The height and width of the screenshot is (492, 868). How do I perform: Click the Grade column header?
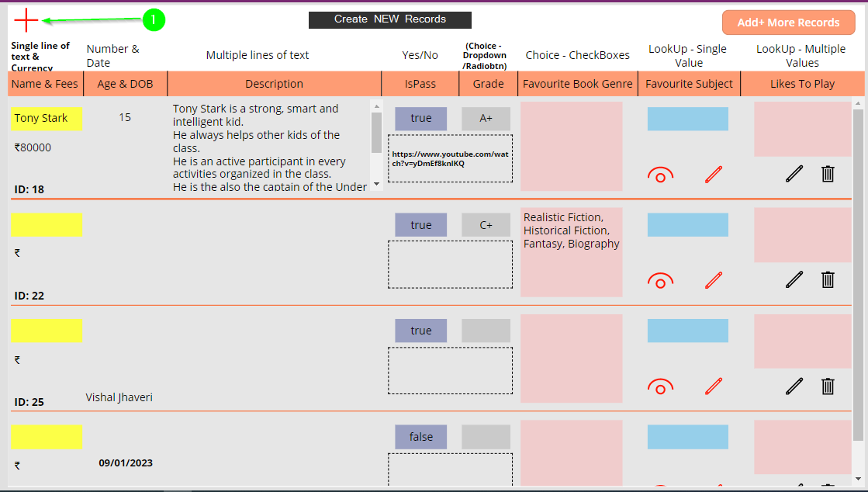point(488,84)
